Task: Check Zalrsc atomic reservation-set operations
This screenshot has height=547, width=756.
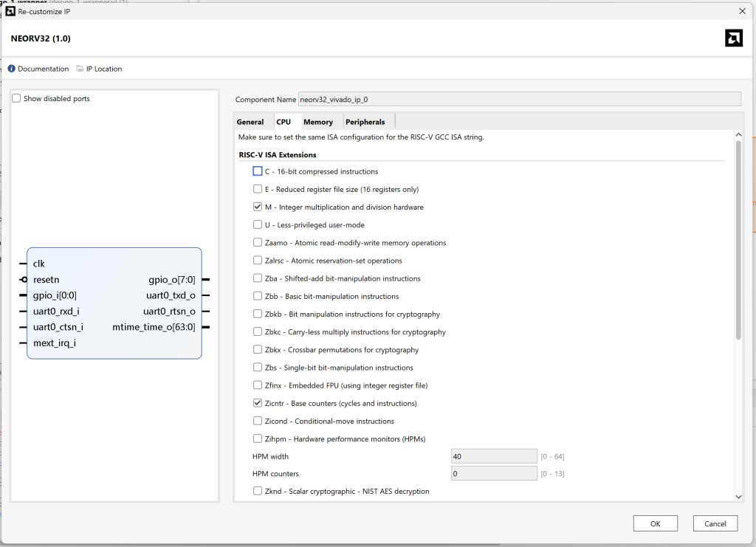Action: click(x=258, y=261)
